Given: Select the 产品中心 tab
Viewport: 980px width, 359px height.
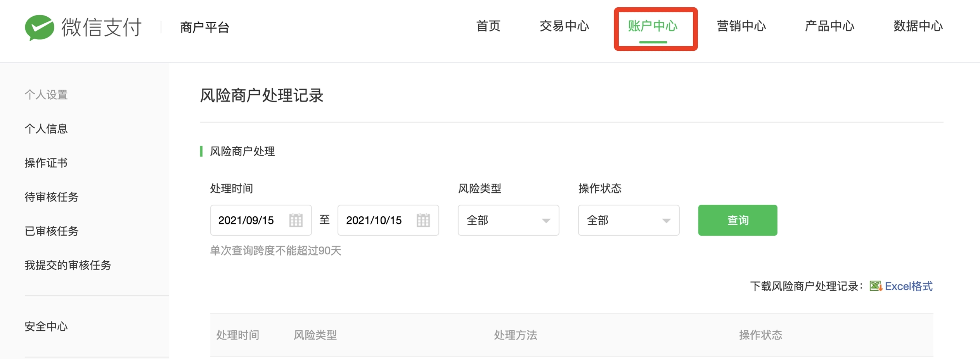Looking at the screenshot, I should [830, 26].
